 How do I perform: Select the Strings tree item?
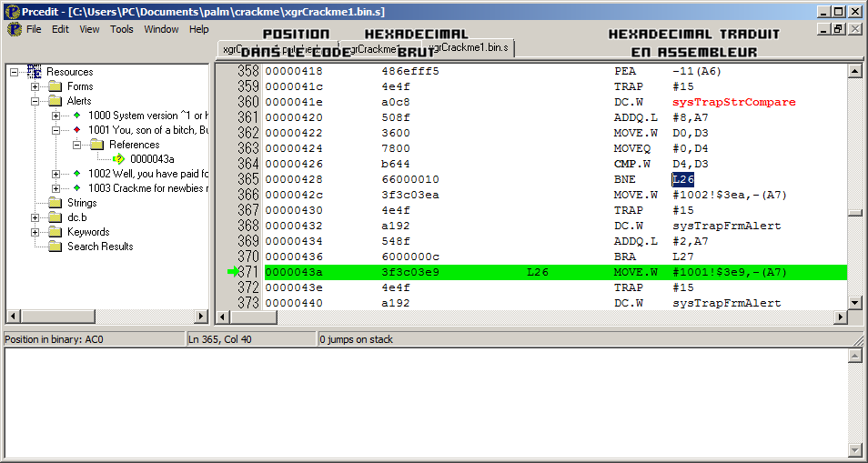82,203
